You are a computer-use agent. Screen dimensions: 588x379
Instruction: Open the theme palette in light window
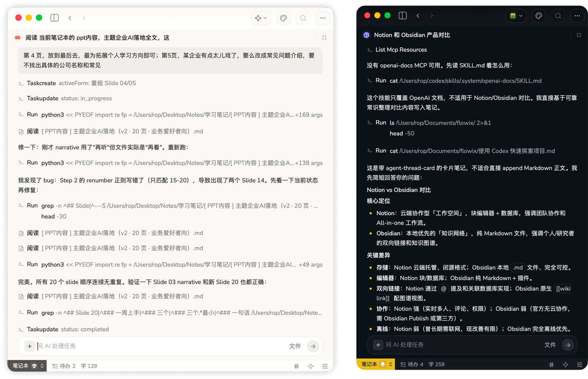(x=283, y=18)
